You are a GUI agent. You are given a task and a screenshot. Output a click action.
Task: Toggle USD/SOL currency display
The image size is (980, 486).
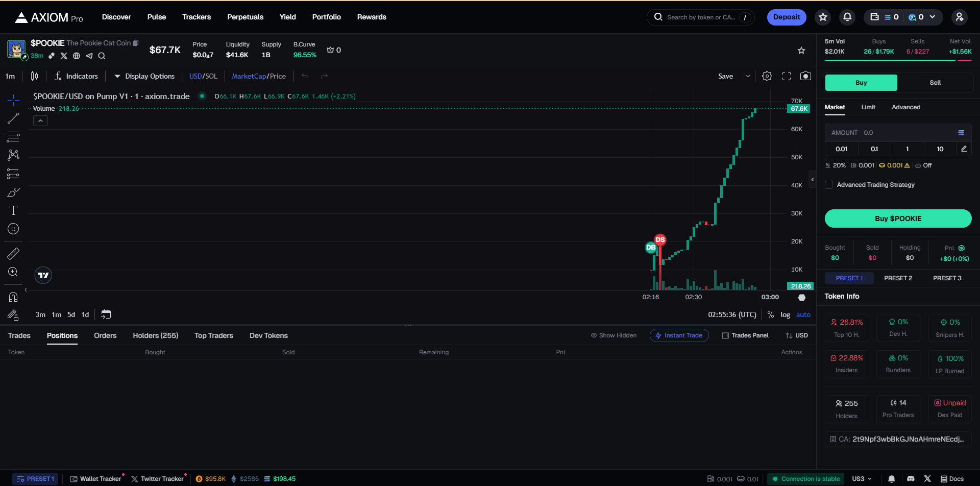pyautogui.click(x=203, y=76)
